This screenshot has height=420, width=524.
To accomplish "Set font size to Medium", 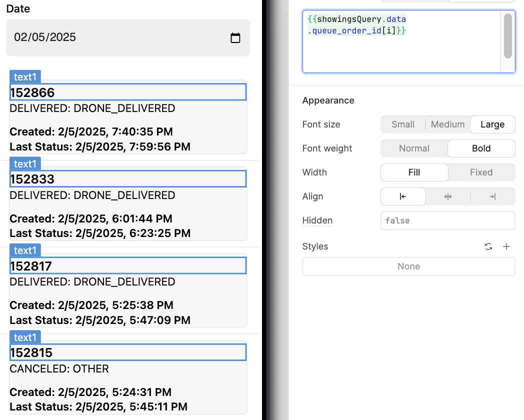I will (x=447, y=124).
